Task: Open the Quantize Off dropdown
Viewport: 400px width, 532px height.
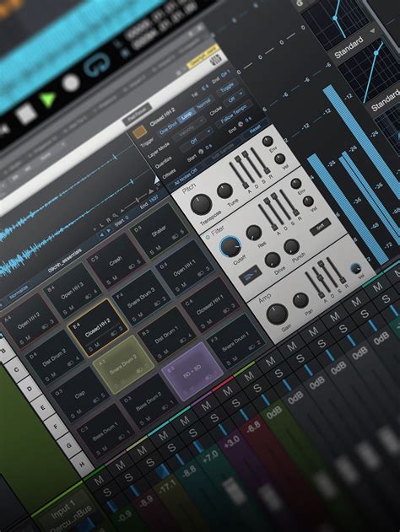Action: [x=195, y=139]
